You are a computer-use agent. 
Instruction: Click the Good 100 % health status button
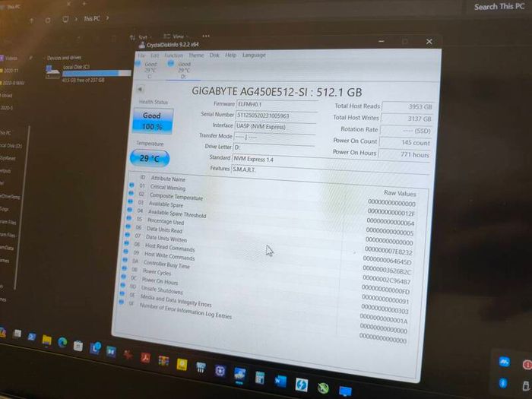pos(153,121)
